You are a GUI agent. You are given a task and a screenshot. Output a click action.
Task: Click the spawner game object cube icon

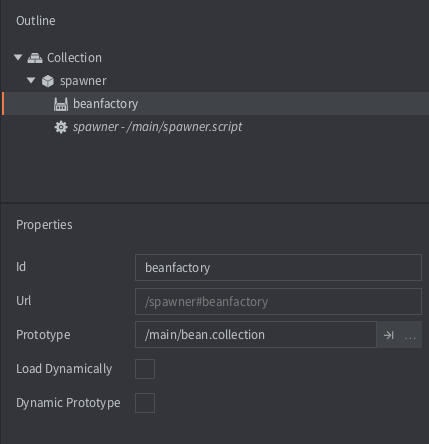(x=48, y=81)
